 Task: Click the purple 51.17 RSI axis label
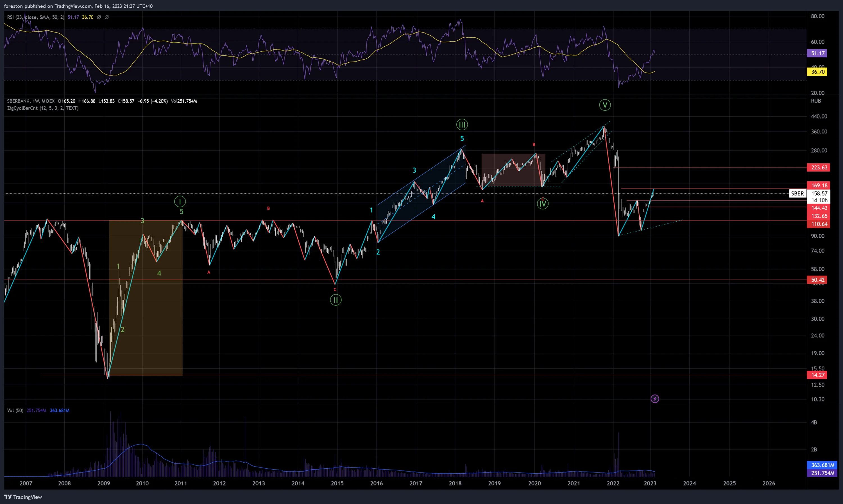817,53
